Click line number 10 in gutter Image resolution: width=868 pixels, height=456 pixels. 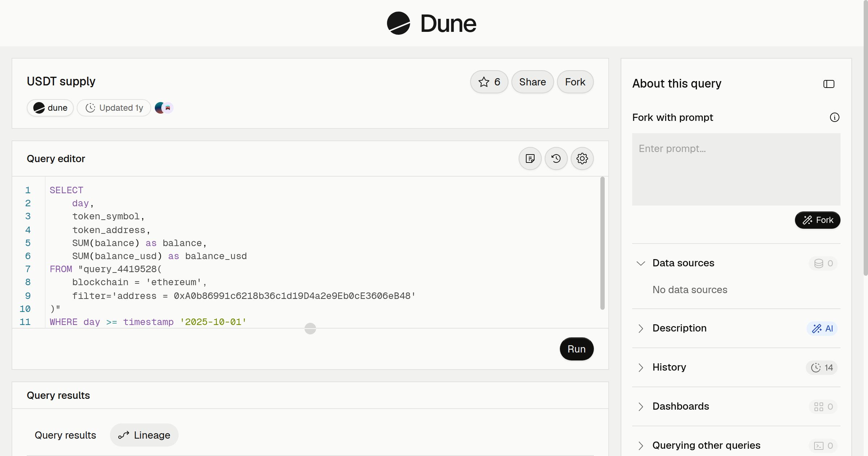(25, 309)
